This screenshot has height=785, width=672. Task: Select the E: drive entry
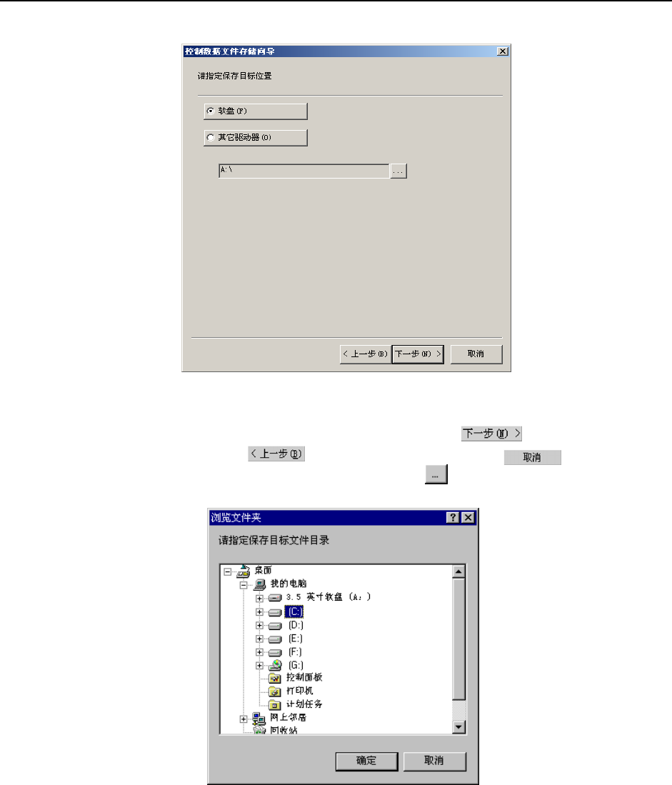295,639
